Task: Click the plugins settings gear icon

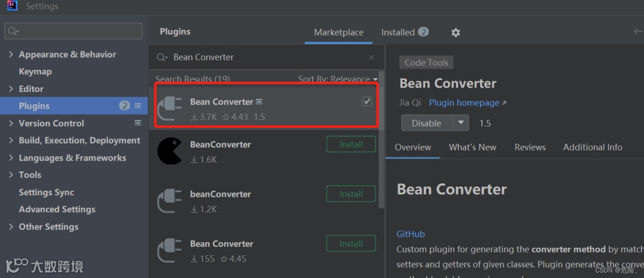Action: (x=456, y=33)
